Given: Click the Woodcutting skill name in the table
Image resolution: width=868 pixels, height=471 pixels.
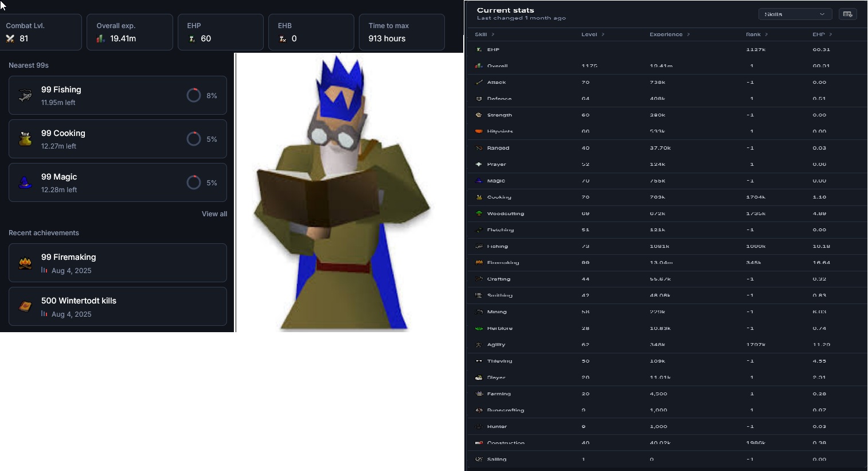Looking at the screenshot, I should coord(506,213).
